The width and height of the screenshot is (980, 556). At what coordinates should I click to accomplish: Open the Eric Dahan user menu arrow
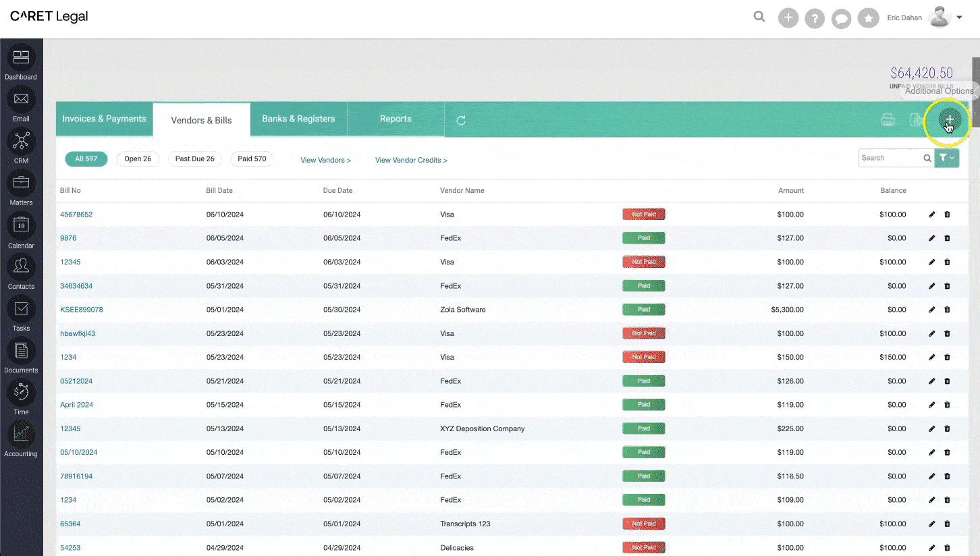[x=960, y=18]
